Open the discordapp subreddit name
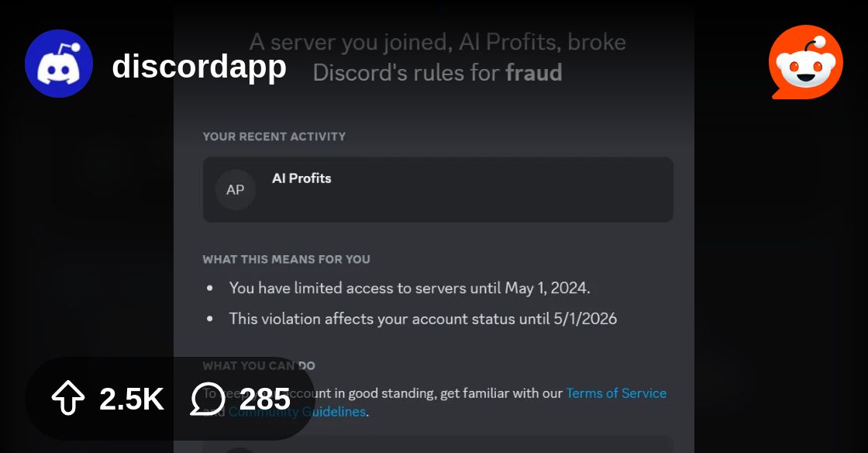The image size is (868, 453). pyautogui.click(x=199, y=67)
